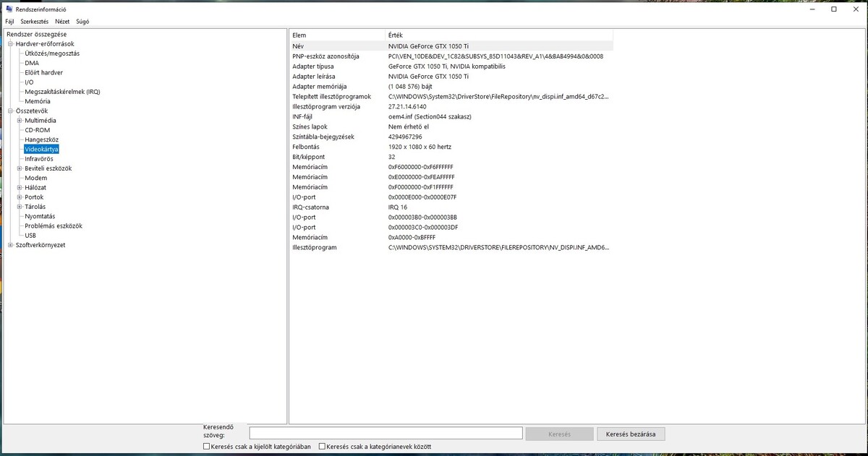This screenshot has height=456, width=868.
Task: Select USB in the tree
Action: click(x=30, y=236)
